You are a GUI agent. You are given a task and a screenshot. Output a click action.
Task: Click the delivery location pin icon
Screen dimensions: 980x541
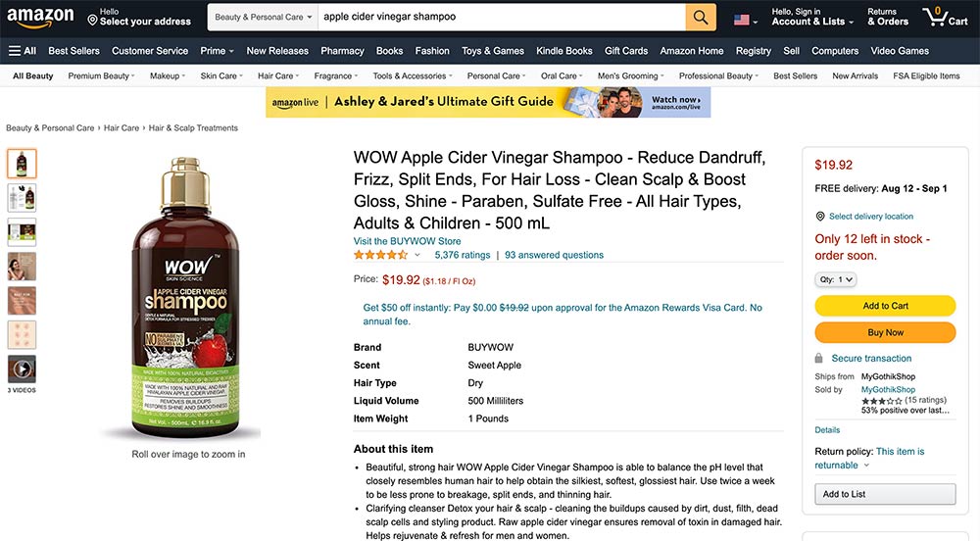click(x=820, y=217)
